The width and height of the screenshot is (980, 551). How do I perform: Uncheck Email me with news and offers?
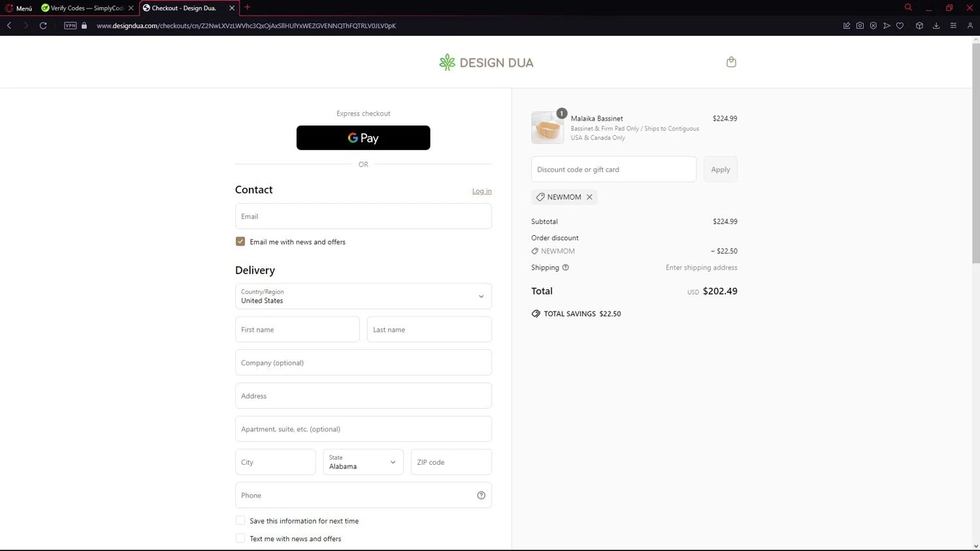pyautogui.click(x=240, y=242)
